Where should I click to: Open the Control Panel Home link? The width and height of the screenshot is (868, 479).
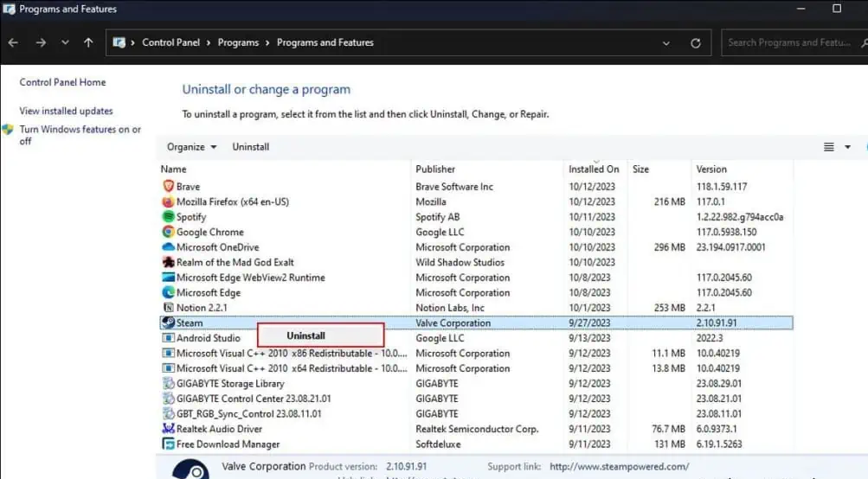(62, 82)
